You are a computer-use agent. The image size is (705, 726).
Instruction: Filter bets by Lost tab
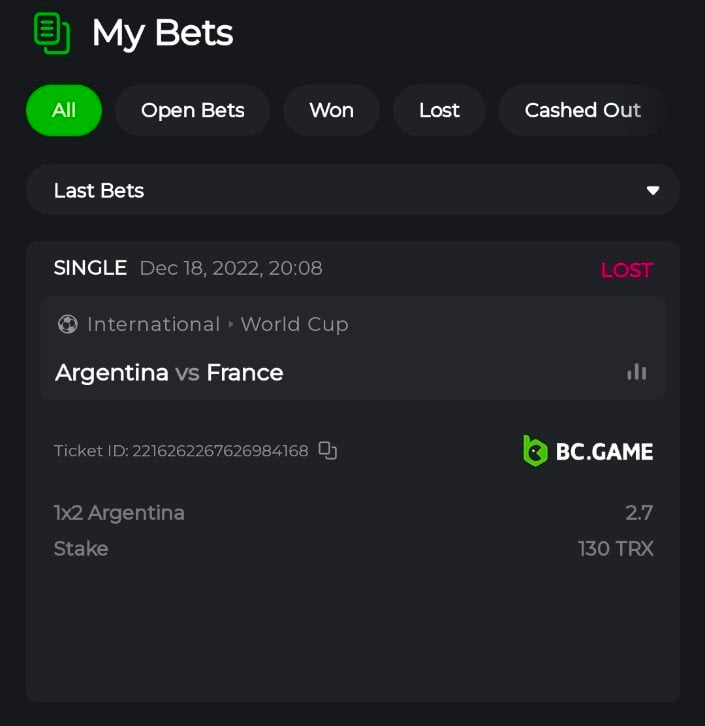coord(439,110)
